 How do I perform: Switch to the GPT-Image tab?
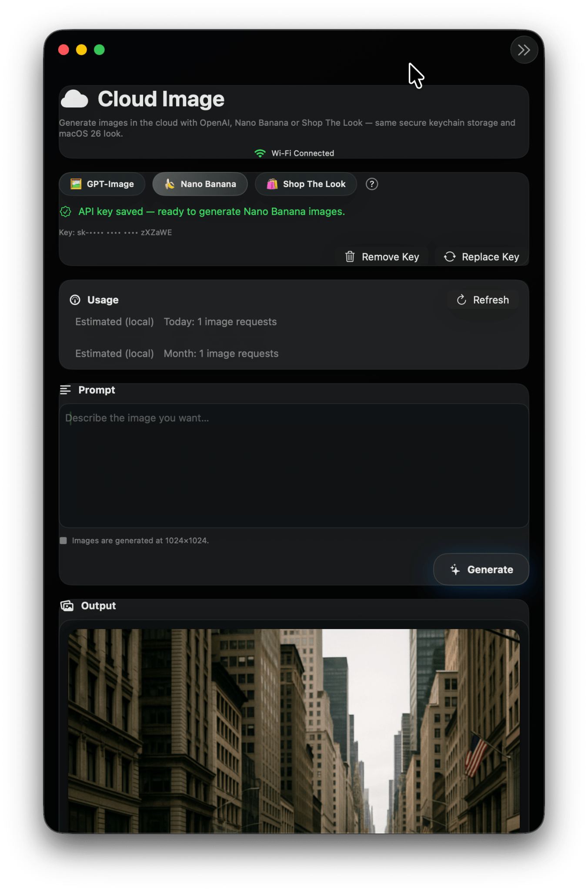(x=102, y=184)
